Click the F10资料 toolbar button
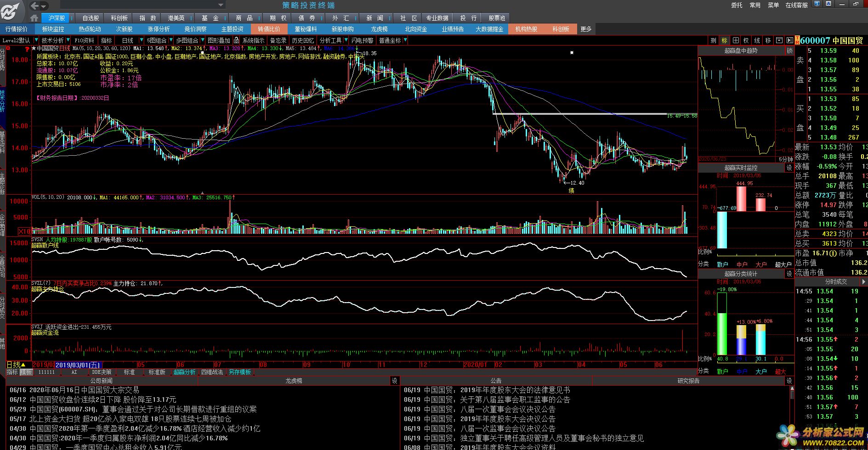Viewport: 868px width, 450px height. click(x=84, y=40)
